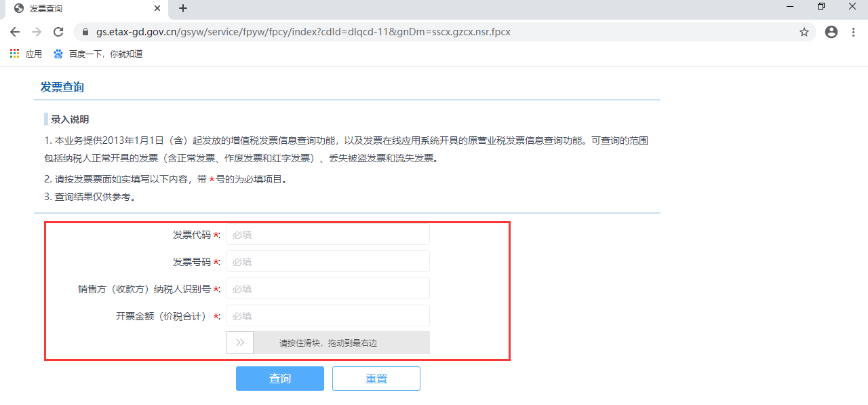Bookmark this page with the star icon
This screenshot has height=405, width=868.
804,32
